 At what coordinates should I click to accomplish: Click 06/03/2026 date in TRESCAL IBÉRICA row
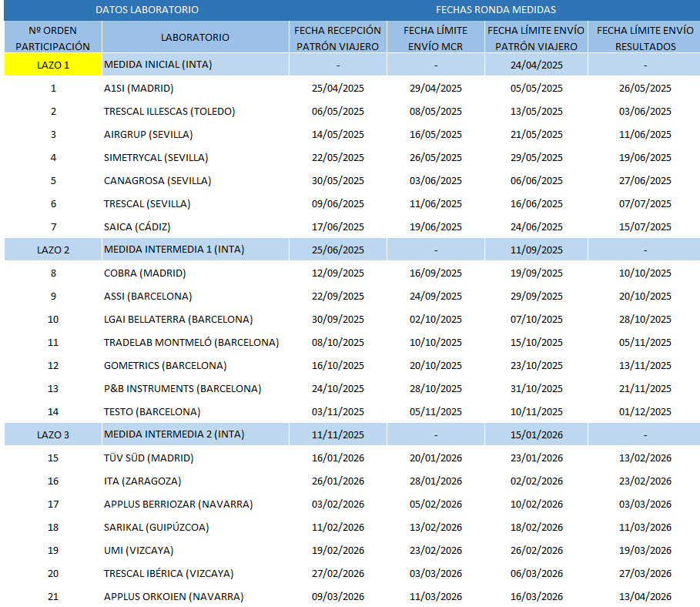click(x=537, y=574)
